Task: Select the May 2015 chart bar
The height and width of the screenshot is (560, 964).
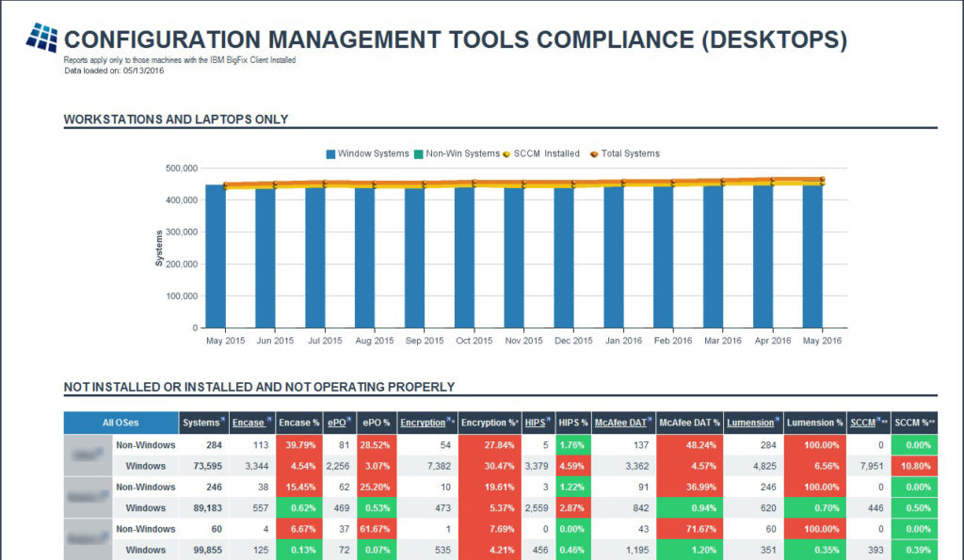Action: point(216,256)
